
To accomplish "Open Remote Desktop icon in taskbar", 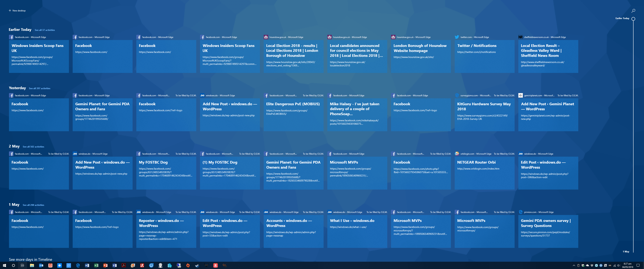I will (179, 265).
